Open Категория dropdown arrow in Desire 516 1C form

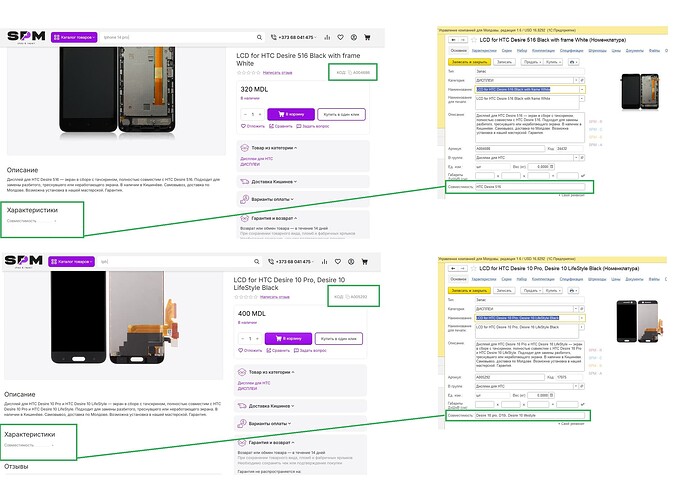[x=576, y=81]
